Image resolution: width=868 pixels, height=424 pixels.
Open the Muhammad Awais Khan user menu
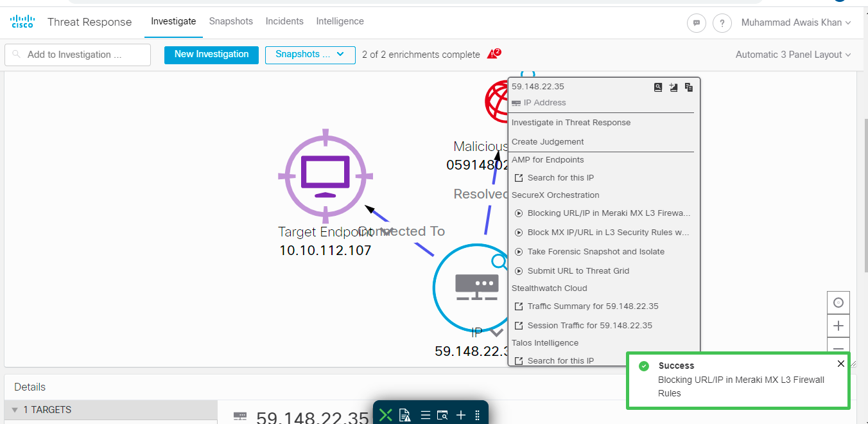(x=796, y=22)
